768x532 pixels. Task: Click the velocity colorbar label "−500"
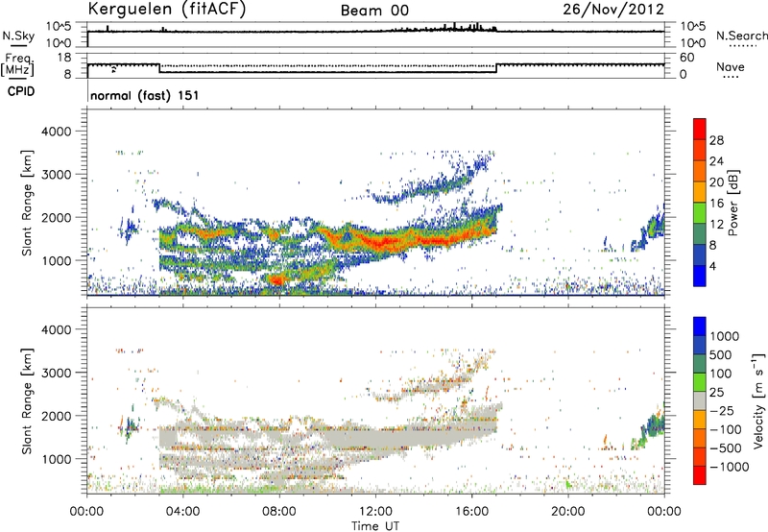(x=726, y=447)
